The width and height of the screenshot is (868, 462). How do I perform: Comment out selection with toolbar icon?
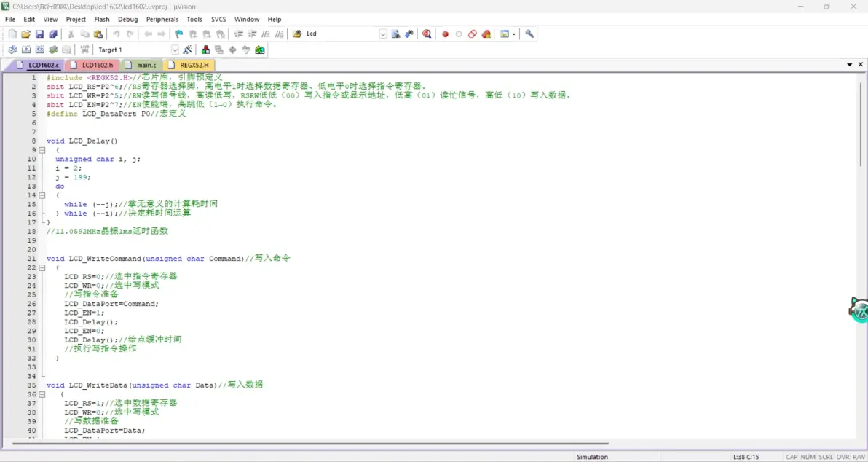click(266, 34)
